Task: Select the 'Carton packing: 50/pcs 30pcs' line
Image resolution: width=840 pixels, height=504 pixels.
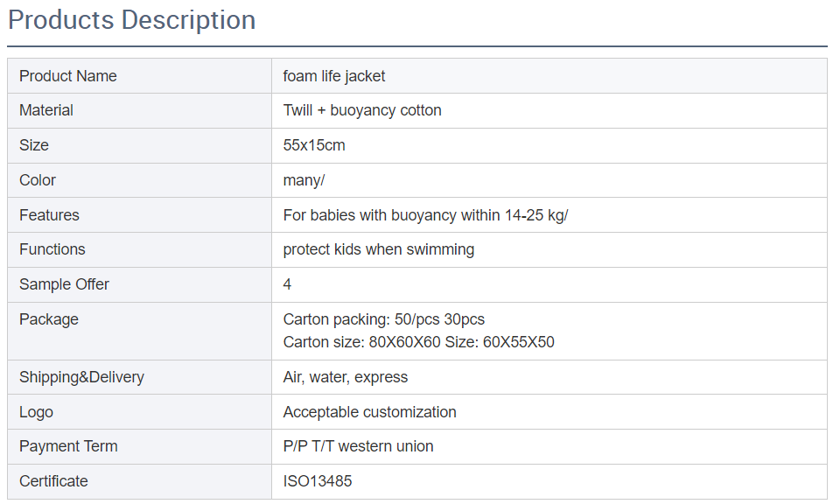Action: (384, 319)
